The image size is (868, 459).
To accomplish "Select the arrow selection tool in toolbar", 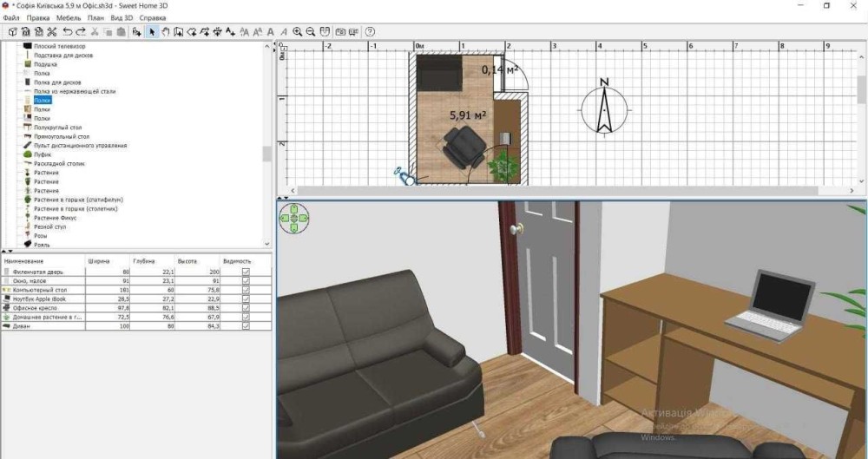I will pos(152,32).
